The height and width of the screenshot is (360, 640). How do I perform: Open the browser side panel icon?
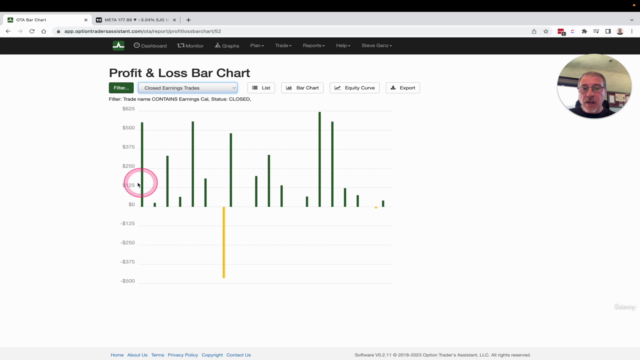[608, 31]
